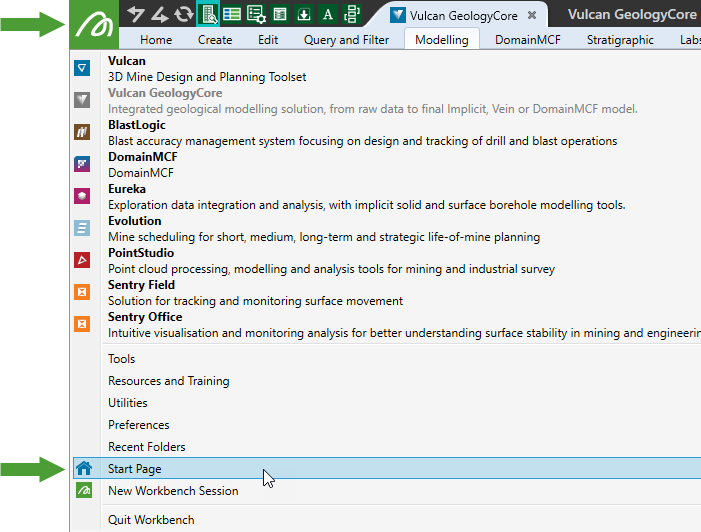Image resolution: width=701 pixels, height=532 pixels.
Task: Click 'Solution for tracking and monitoring' description
Action: [255, 301]
